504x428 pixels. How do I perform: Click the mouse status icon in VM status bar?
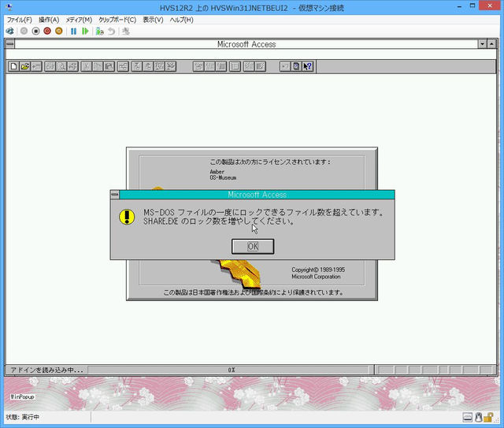pos(479,418)
